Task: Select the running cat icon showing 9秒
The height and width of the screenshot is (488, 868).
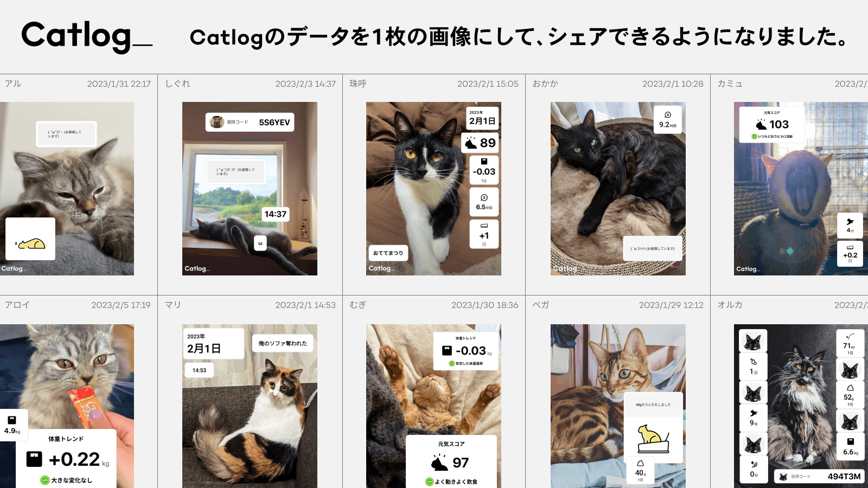Action: point(754,419)
